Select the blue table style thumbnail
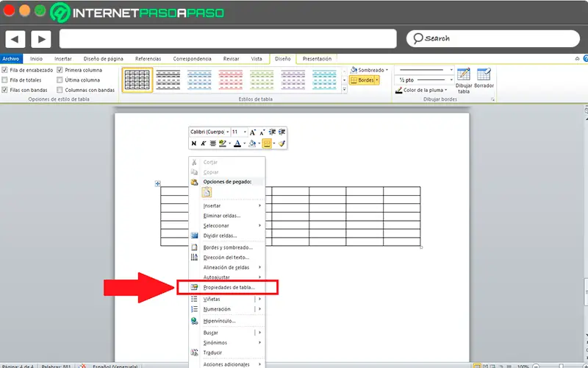The width and height of the screenshot is (588, 368). point(199,80)
